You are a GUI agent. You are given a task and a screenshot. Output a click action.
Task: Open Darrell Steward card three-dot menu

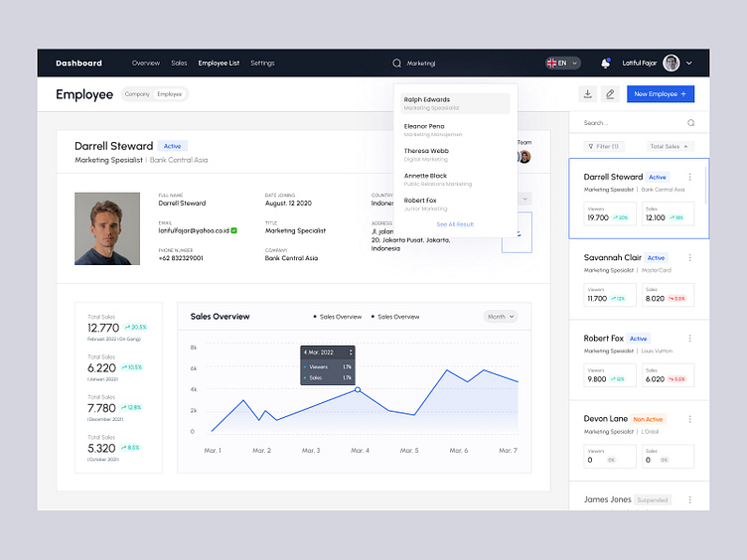pyautogui.click(x=689, y=177)
